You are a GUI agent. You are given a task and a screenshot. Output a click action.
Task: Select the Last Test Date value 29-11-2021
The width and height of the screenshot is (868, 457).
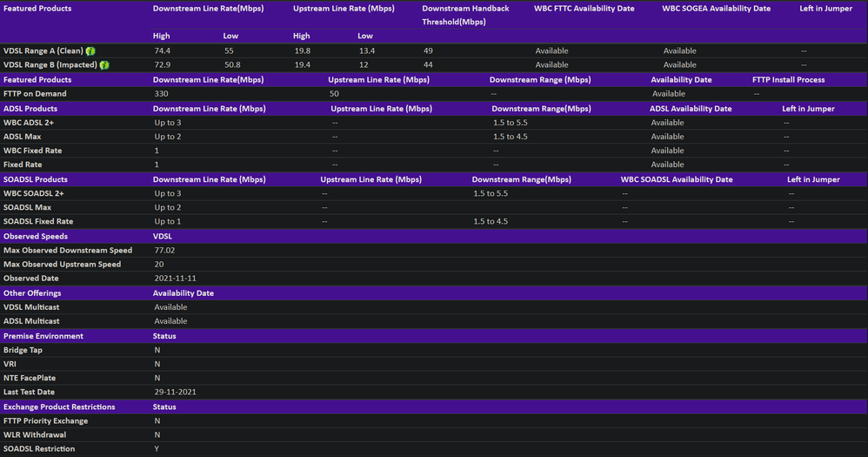click(x=175, y=392)
